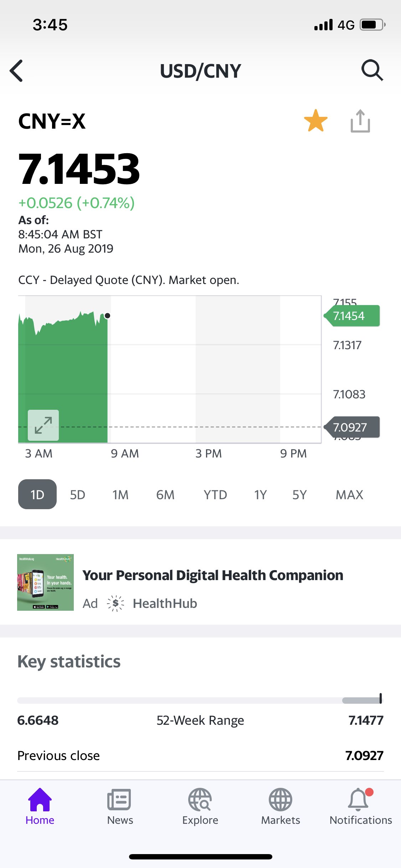Screen dimensions: 401x868
Task: Show the 6M chart range
Action: point(165,495)
